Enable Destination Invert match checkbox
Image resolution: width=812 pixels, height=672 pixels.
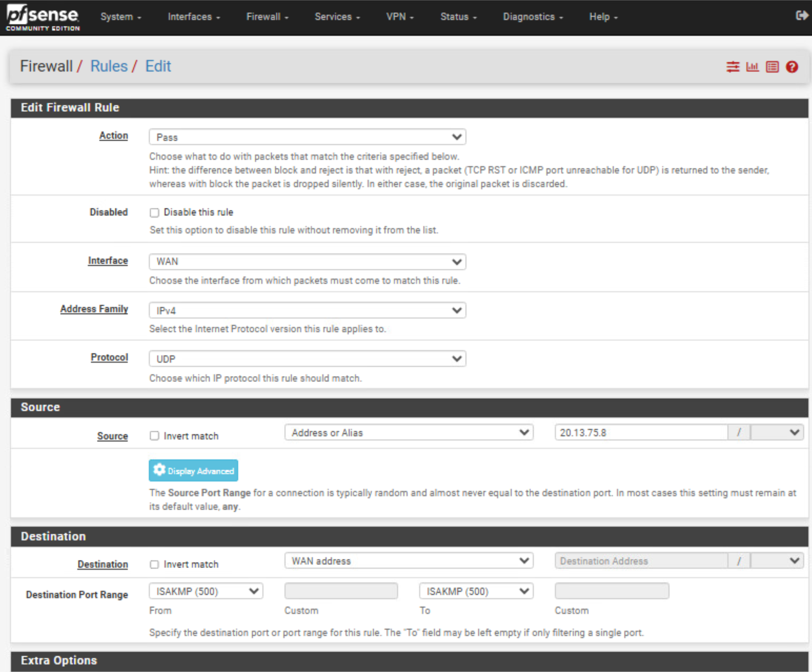(x=154, y=564)
